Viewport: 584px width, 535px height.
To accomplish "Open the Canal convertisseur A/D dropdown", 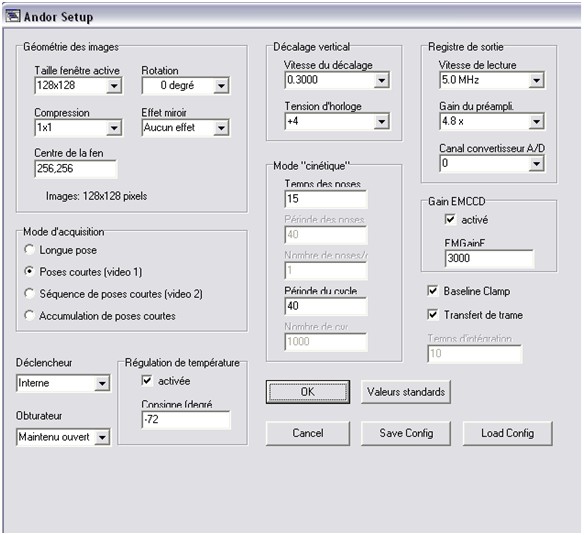I will click(x=492, y=164).
